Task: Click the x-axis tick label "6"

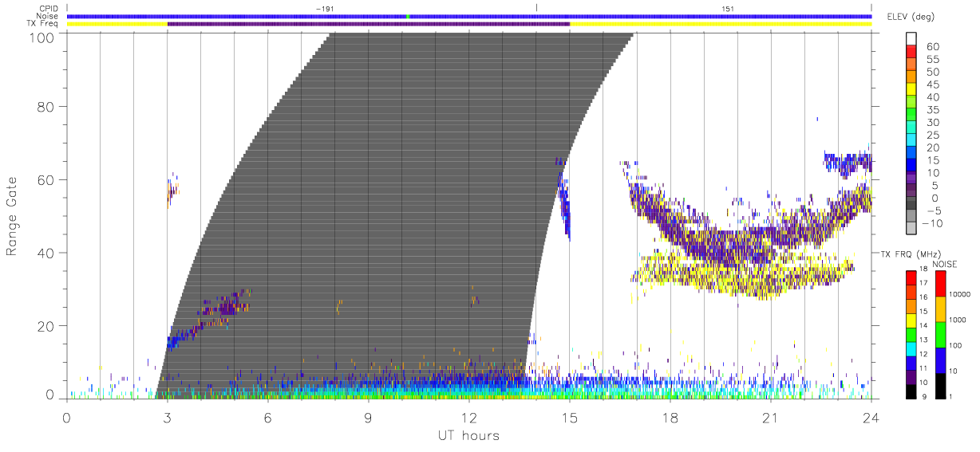Action: (267, 419)
